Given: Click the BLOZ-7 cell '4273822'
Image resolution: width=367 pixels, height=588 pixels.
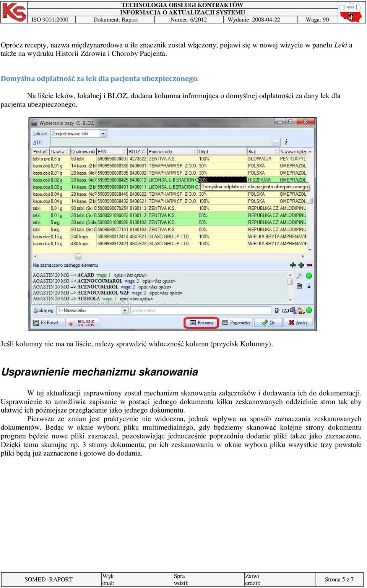Looking at the screenshot, I should tap(138, 159).
